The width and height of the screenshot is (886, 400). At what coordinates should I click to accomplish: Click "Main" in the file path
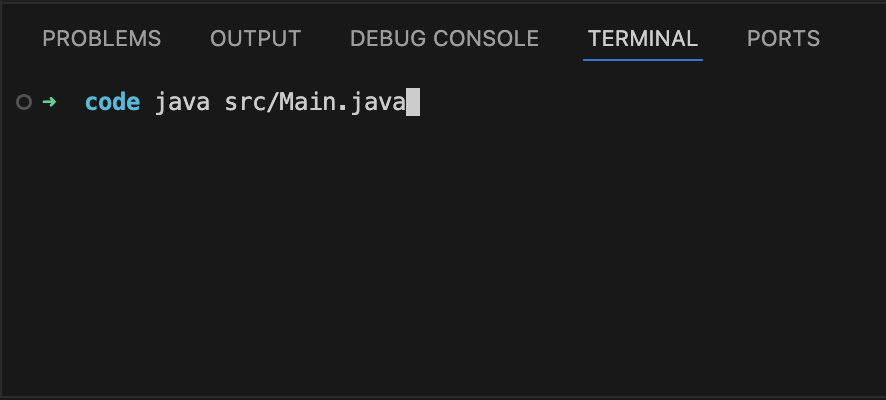[x=307, y=102]
